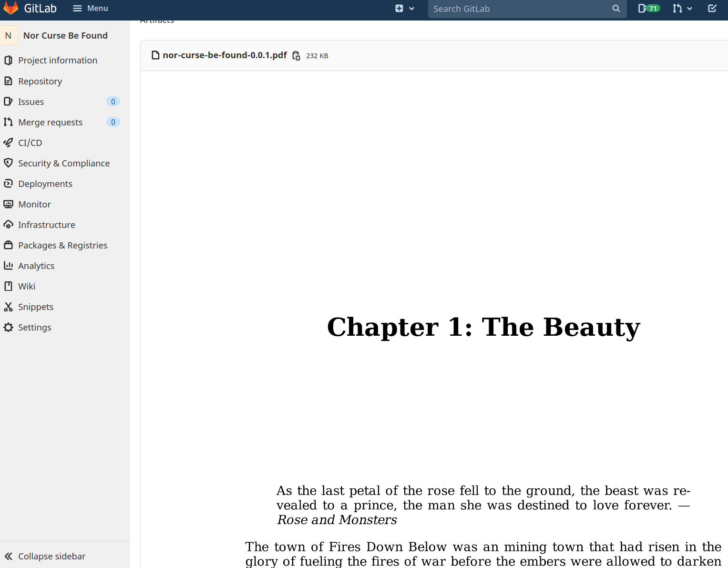This screenshot has height=568, width=728.
Task: Click the Snippets scissors icon
Action: tap(8, 307)
